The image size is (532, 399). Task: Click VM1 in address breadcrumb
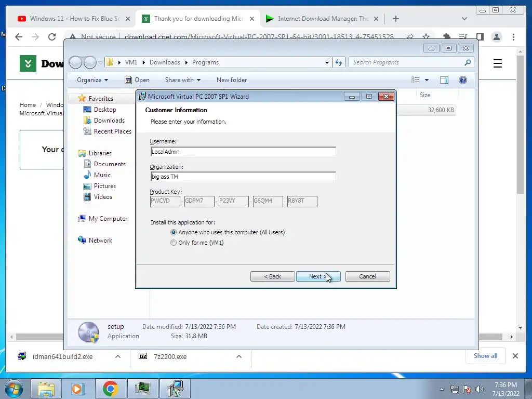(131, 62)
